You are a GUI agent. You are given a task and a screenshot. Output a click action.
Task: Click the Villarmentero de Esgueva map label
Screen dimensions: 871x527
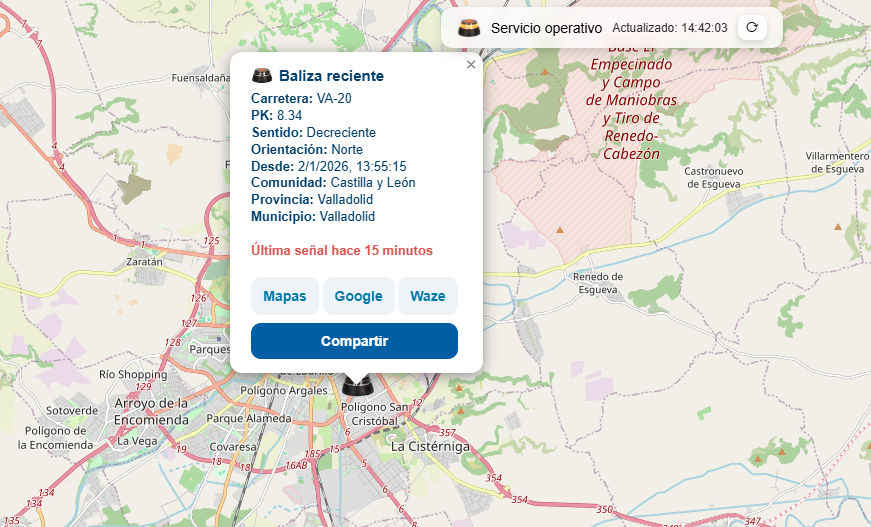[837, 163]
